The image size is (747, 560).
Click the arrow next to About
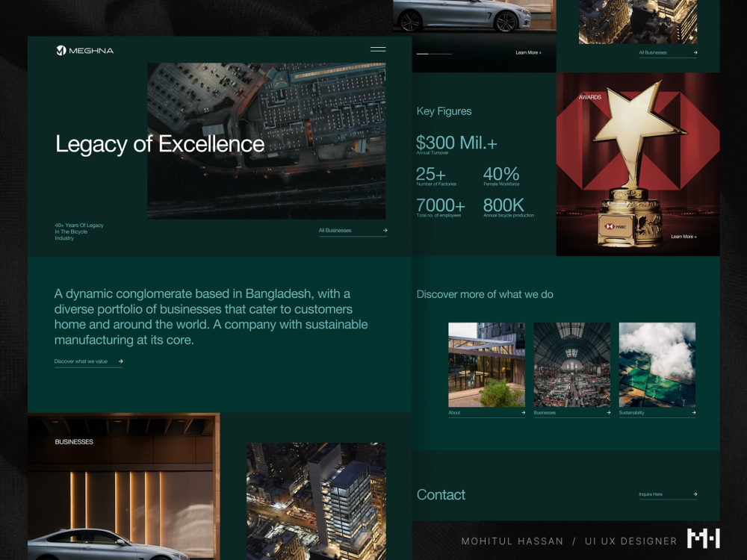point(523,413)
